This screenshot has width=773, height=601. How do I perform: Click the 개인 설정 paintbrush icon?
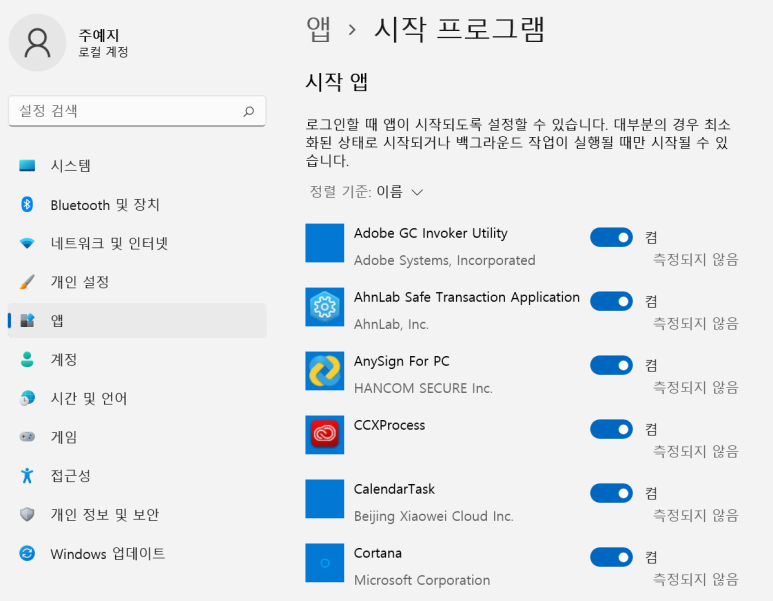(x=27, y=282)
